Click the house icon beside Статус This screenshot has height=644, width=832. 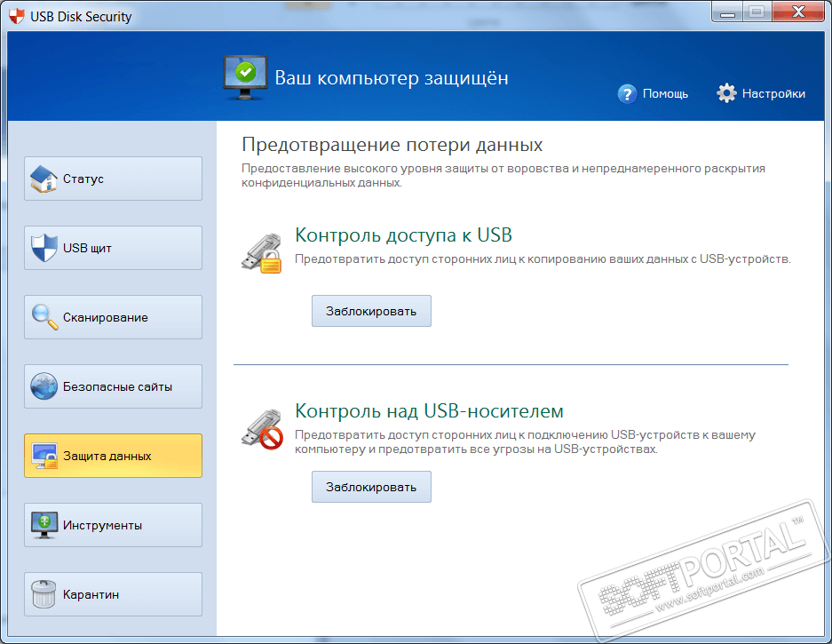pos(44,179)
